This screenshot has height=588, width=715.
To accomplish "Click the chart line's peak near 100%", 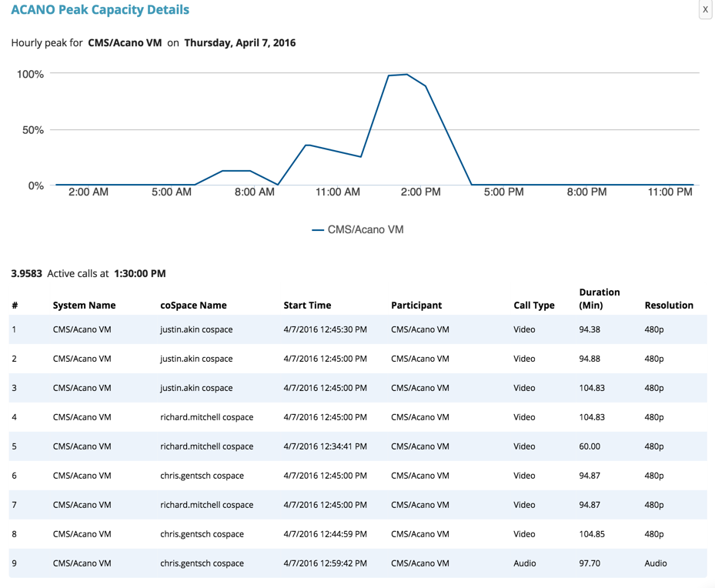I will pyautogui.click(x=406, y=75).
